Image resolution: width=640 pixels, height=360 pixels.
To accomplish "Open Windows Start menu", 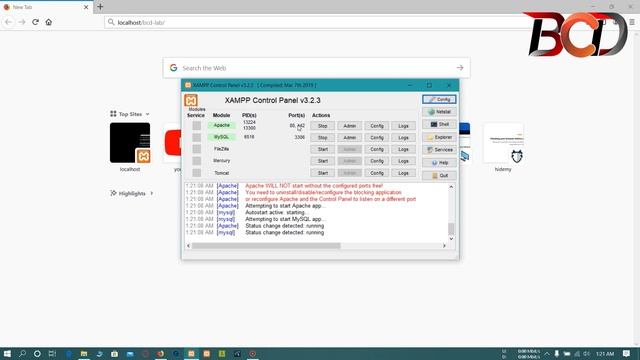I will [7, 353].
